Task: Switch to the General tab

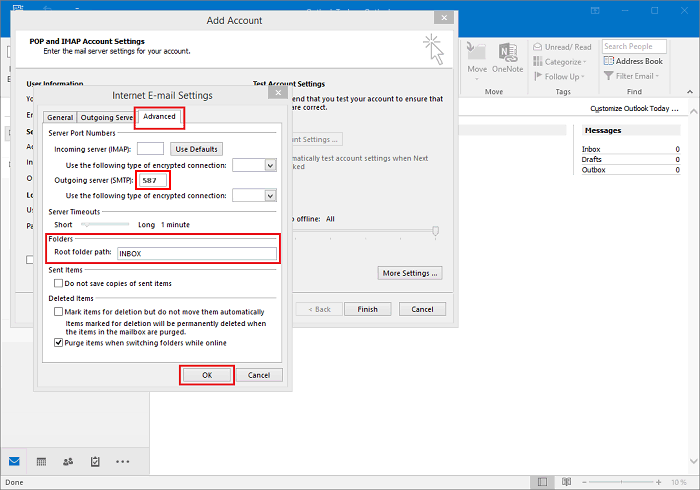Action: point(60,117)
